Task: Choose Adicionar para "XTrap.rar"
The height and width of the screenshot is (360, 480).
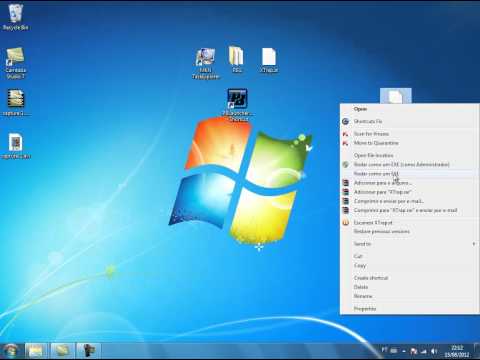Action: [409, 192]
